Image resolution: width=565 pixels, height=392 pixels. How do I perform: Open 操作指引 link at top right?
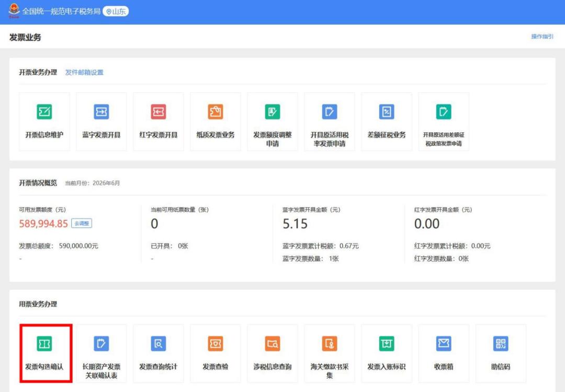click(x=543, y=37)
